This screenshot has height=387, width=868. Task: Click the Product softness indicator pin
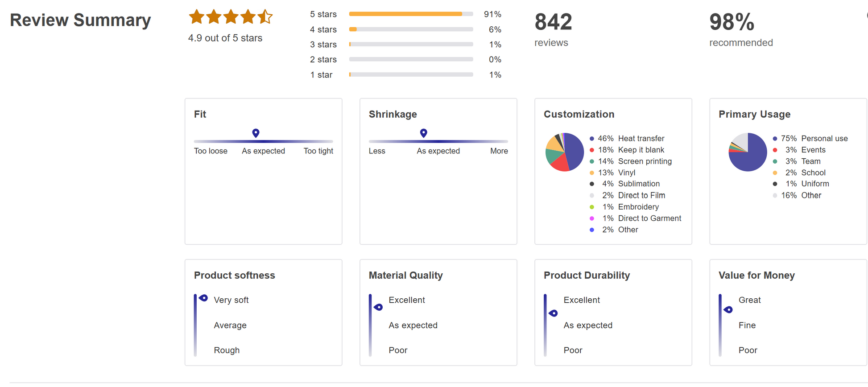pos(203,298)
